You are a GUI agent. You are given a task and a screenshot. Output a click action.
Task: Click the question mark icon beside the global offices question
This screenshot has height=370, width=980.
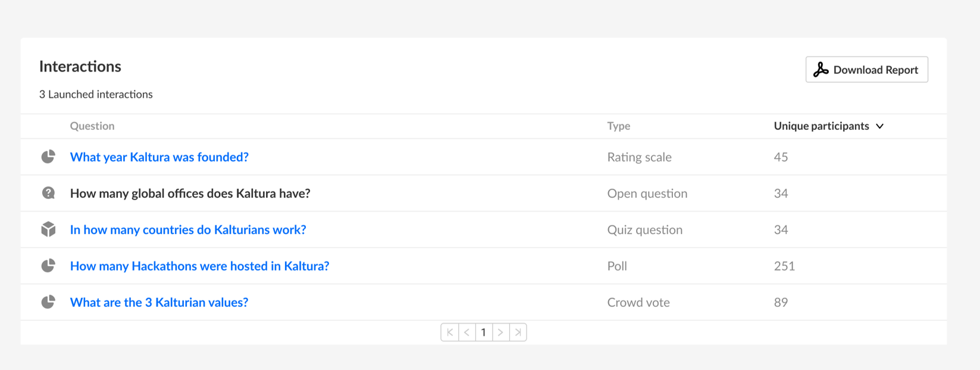click(x=48, y=193)
